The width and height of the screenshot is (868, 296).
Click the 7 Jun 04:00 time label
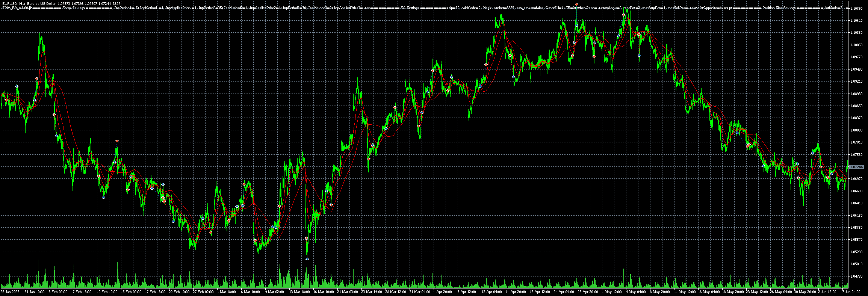click(851, 292)
